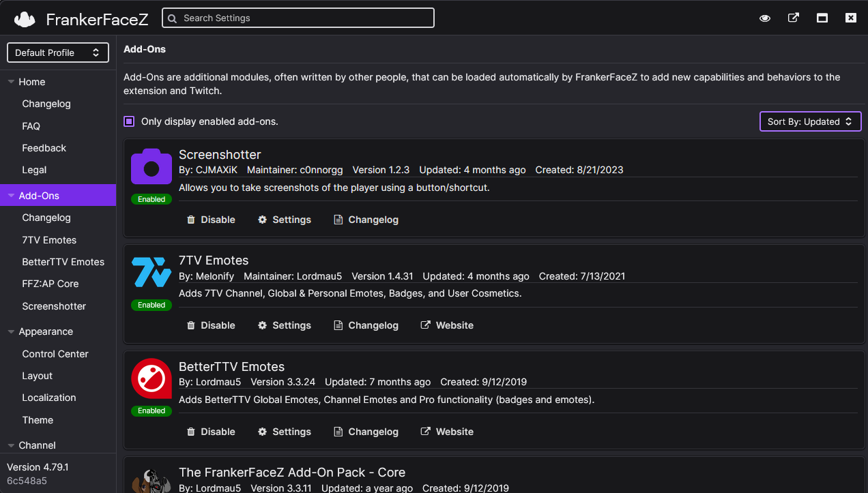Click the Screenshotter camera icon
The image size is (868, 493).
point(151,166)
